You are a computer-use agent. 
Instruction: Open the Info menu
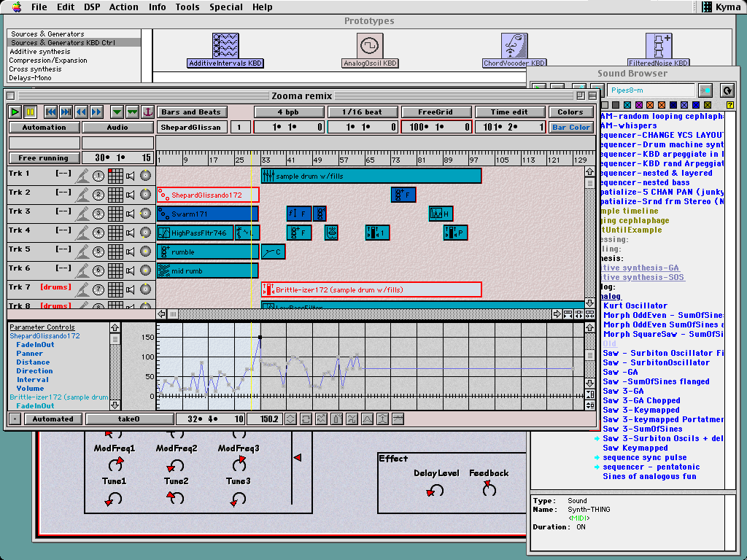click(158, 7)
